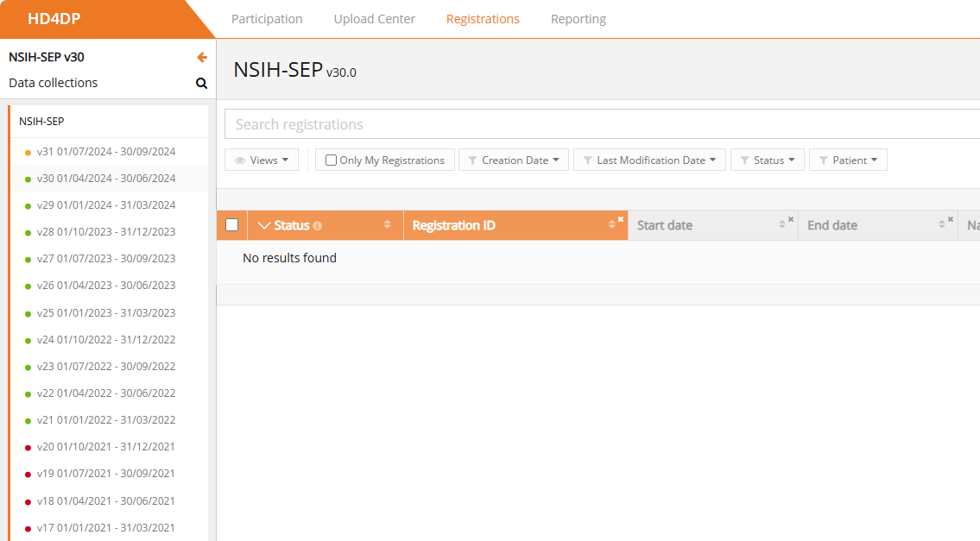Click the HD4DP logo
Image resolution: width=980 pixels, height=541 pixels.
pos(54,19)
